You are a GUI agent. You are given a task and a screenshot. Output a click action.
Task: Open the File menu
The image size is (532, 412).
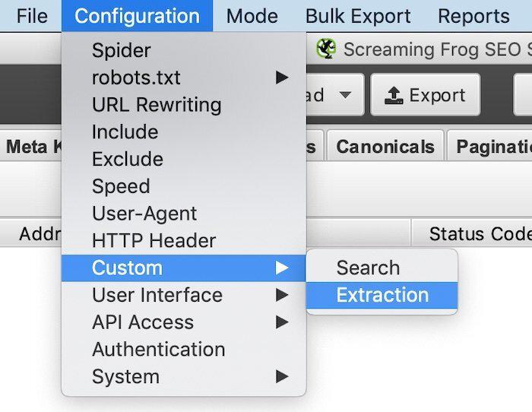pyautogui.click(x=32, y=16)
